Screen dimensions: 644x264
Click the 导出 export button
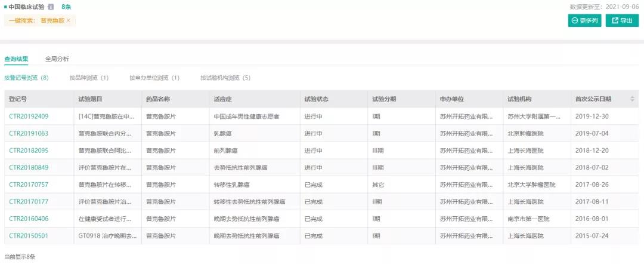[x=622, y=20]
